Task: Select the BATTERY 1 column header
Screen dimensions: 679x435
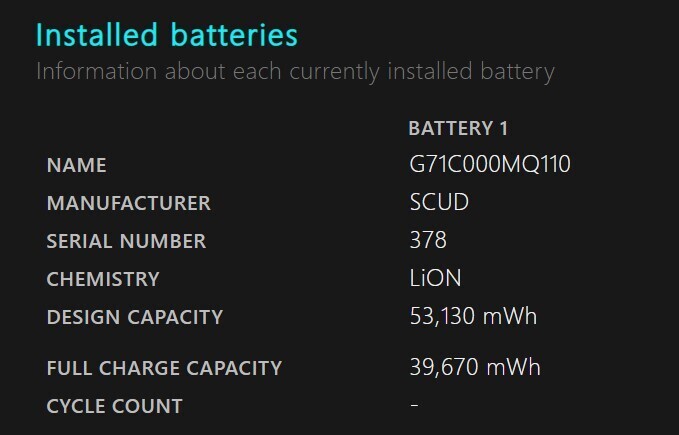Action: coord(459,128)
